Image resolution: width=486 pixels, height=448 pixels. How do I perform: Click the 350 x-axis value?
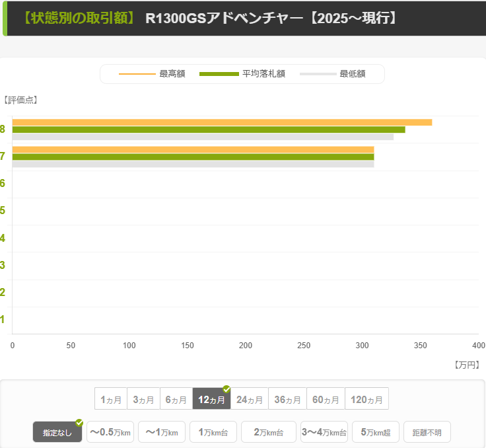coord(420,346)
